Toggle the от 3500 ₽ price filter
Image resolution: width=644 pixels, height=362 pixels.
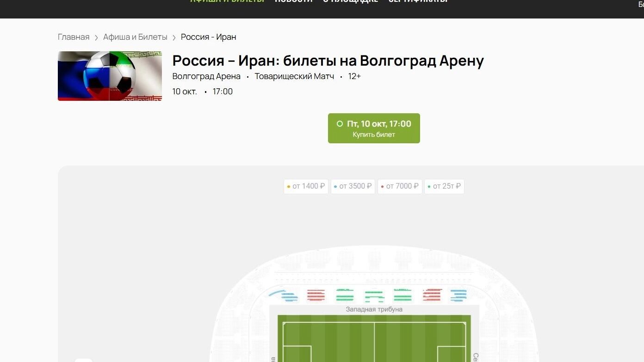coord(353,186)
